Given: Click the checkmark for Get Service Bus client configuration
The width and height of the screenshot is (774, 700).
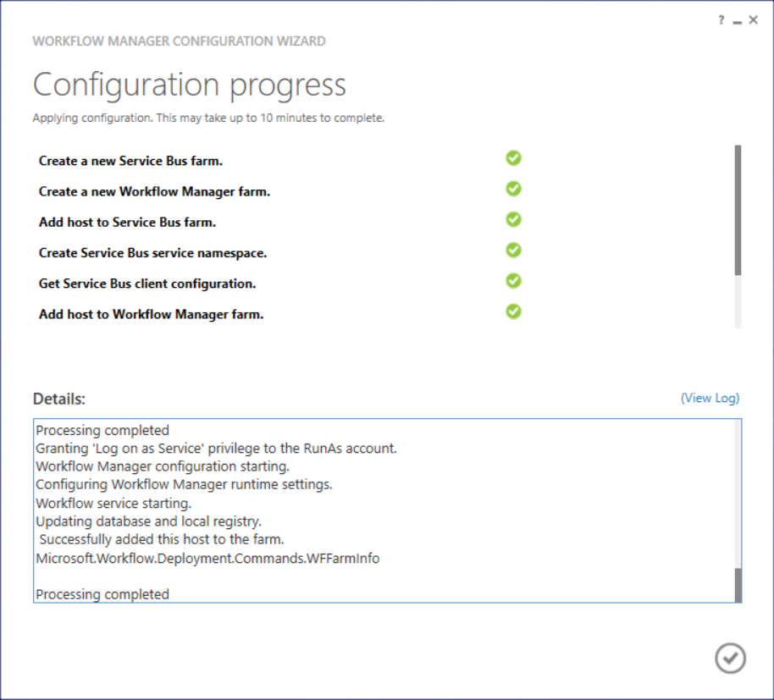Looking at the screenshot, I should click(513, 280).
